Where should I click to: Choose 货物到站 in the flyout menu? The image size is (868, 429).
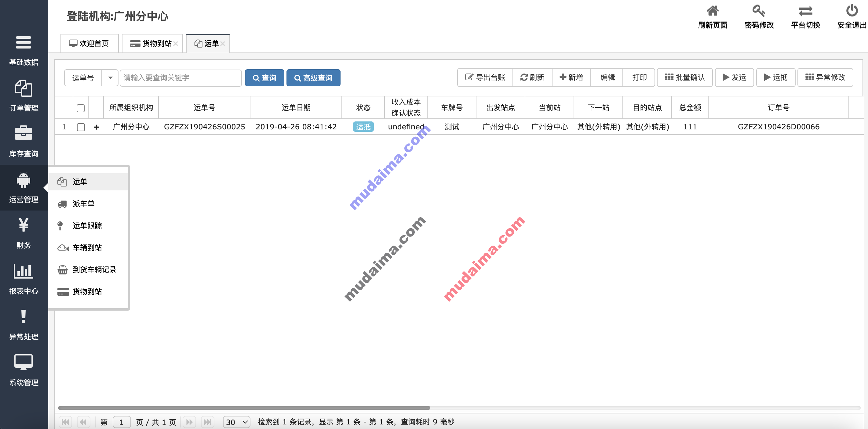point(88,291)
